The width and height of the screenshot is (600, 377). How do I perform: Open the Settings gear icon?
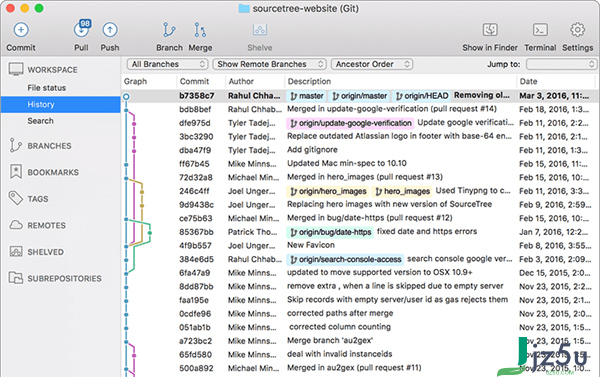click(577, 30)
